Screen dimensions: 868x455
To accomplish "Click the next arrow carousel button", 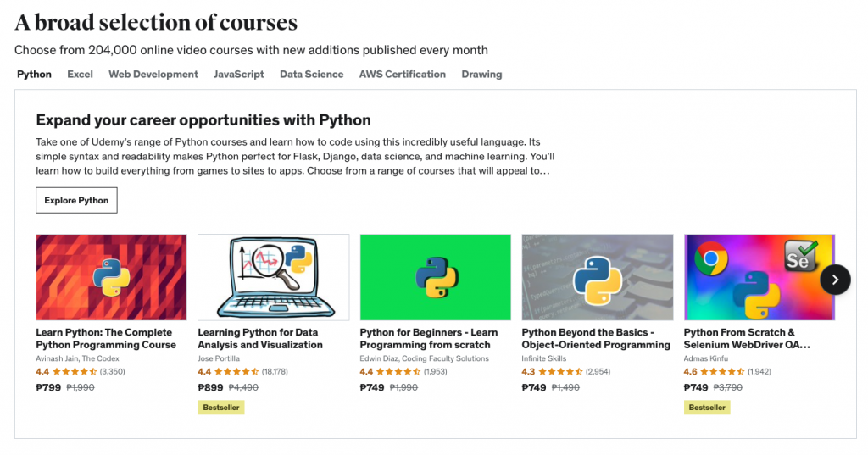I will click(x=835, y=279).
